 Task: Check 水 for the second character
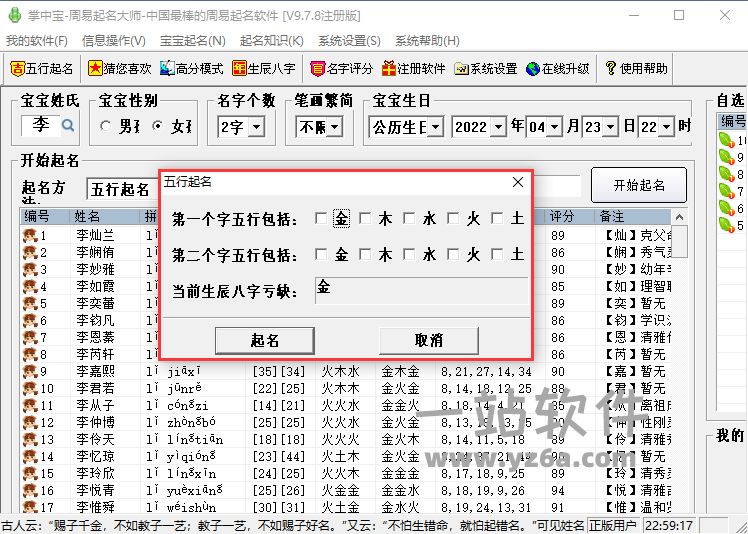(x=409, y=254)
